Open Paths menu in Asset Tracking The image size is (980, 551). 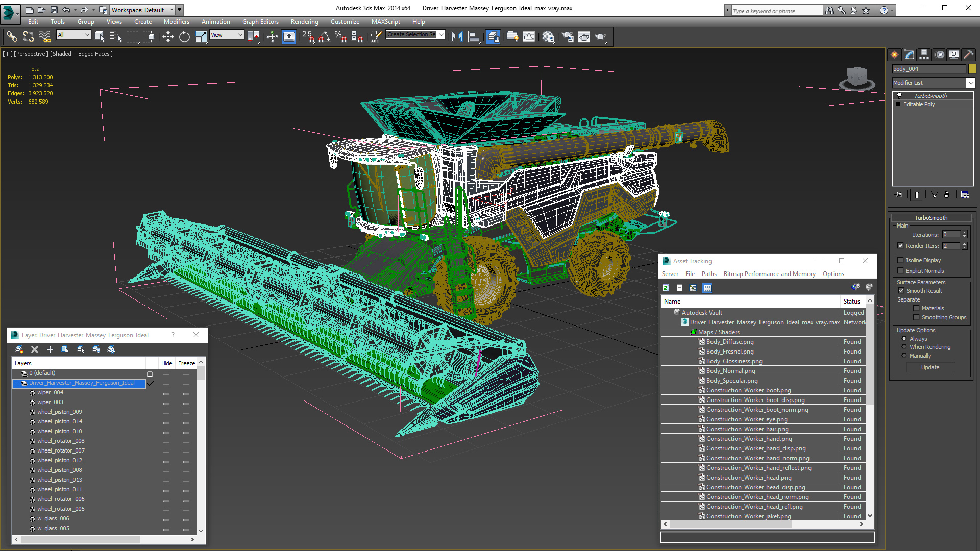tap(709, 274)
